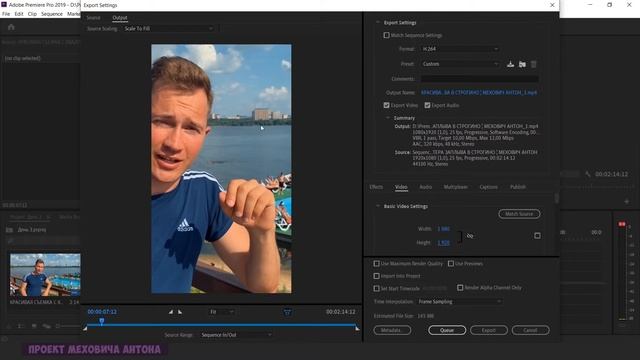This screenshot has height=360, width=640.
Task: Click the Queue button
Action: pyautogui.click(x=447, y=330)
